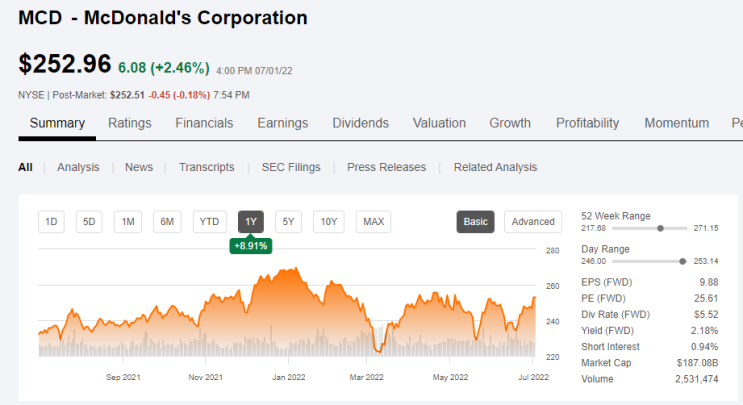The image size is (743, 405).
Task: Select the 1M chart range
Action: click(128, 222)
